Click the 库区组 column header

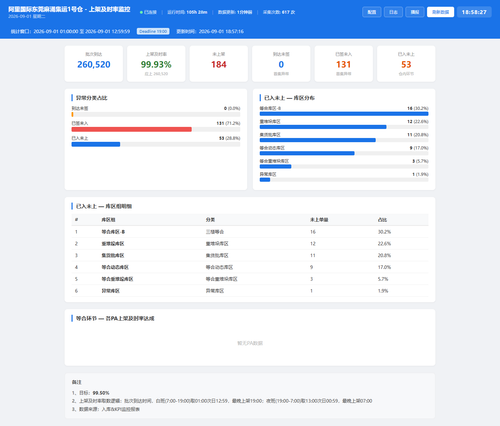(x=108, y=220)
